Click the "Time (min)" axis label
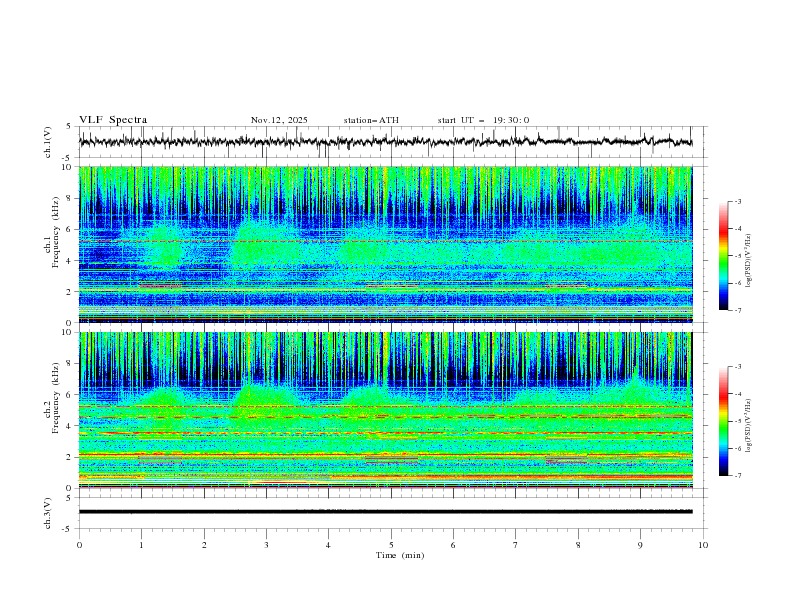 pos(400,555)
